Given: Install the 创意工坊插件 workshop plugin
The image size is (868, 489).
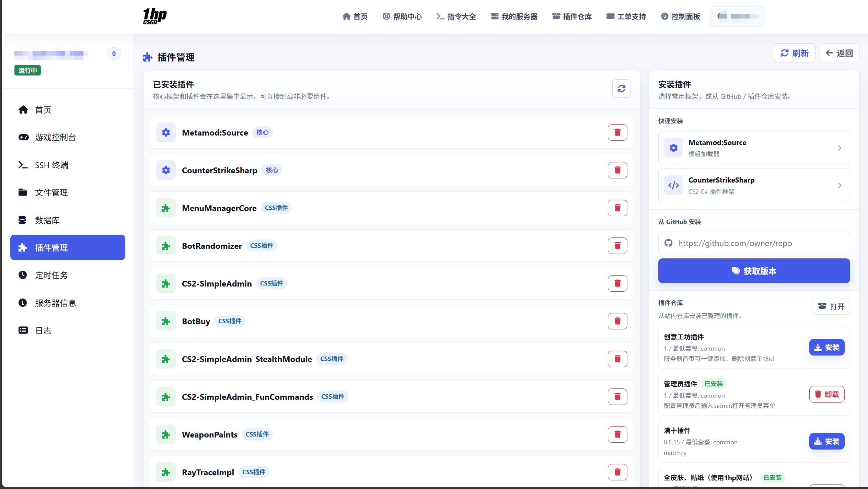Looking at the screenshot, I should pyautogui.click(x=827, y=348).
